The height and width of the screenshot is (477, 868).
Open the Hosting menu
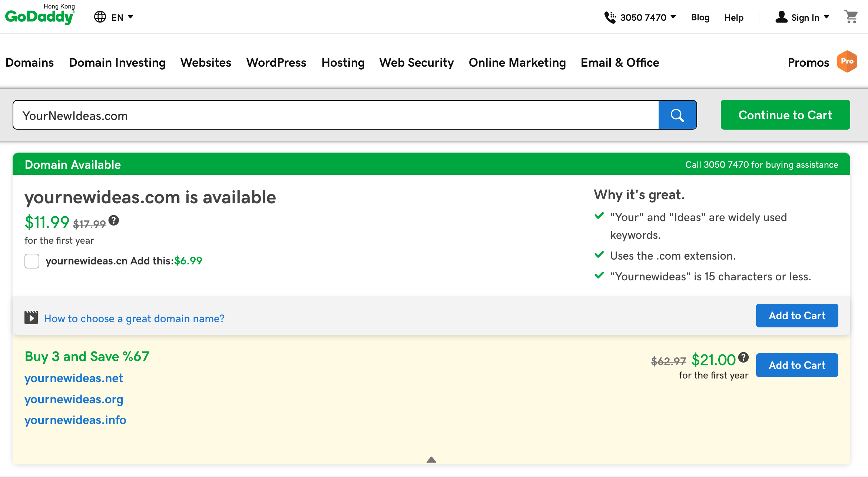pyautogui.click(x=343, y=63)
